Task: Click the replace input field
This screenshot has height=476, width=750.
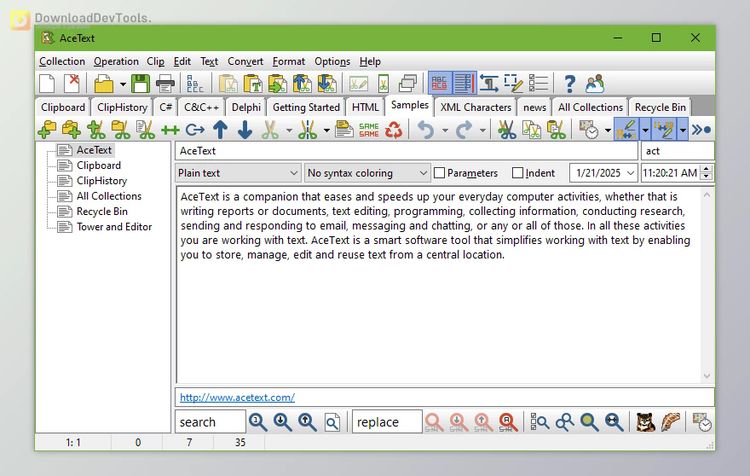Action: click(387, 422)
